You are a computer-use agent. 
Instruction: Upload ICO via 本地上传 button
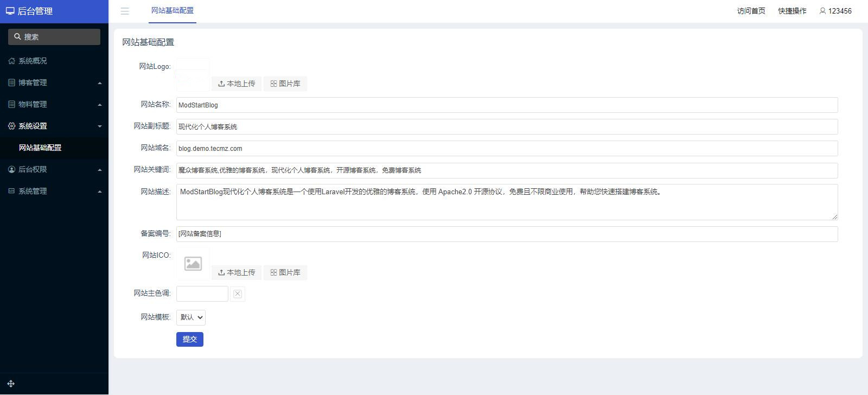[237, 272]
